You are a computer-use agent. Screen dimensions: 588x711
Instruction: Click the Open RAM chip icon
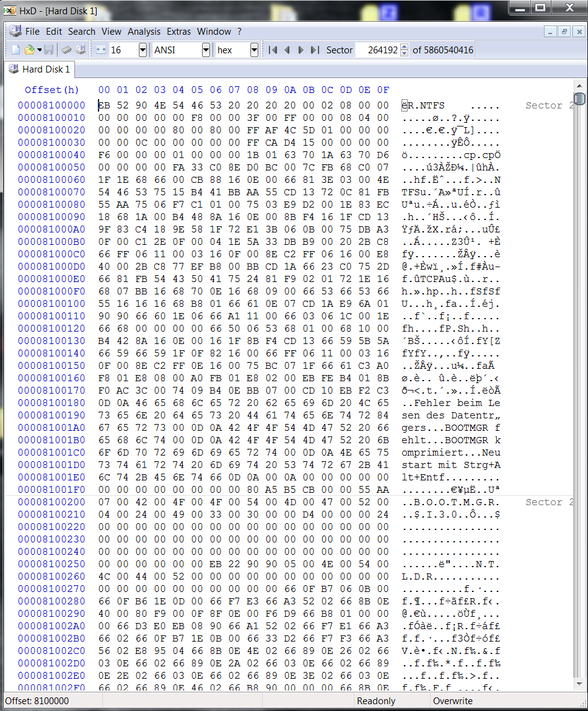point(67,50)
